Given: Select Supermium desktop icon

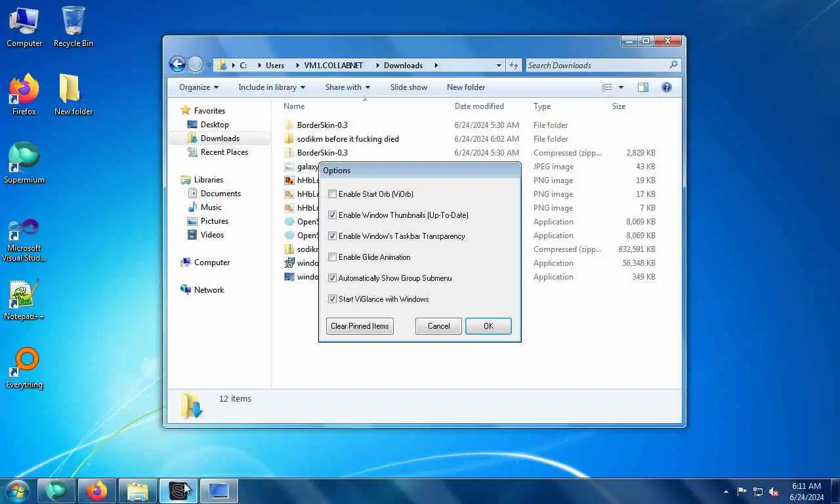Looking at the screenshot, I should click(24, 163).
